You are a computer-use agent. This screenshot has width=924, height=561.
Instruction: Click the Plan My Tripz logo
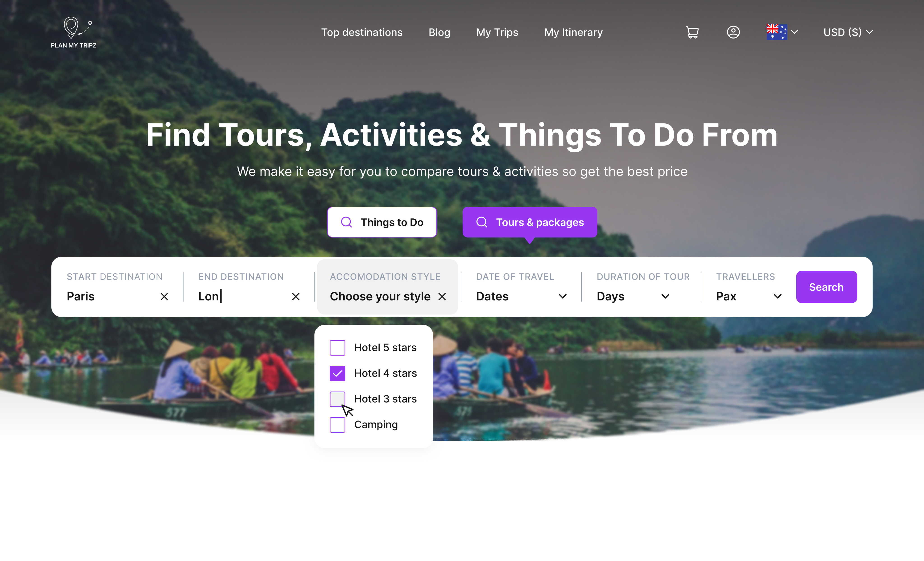[x=74, y=32]
